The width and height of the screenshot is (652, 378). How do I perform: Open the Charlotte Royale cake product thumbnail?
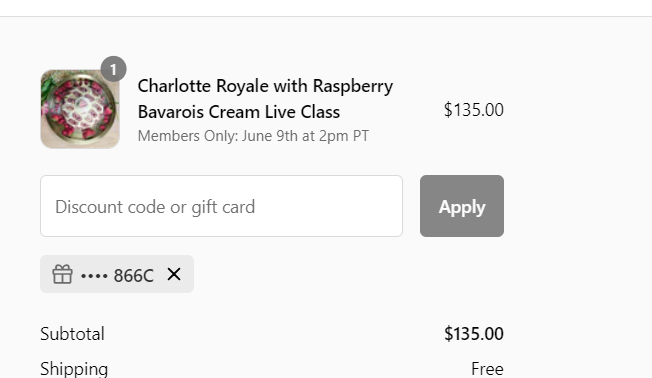pyautogui.click(x=80, y=109)
